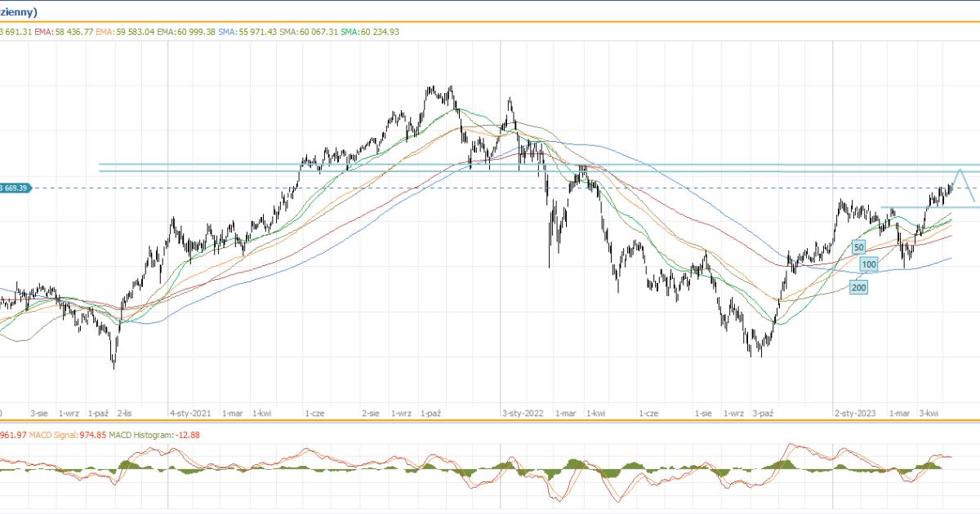The height and width of the screenshot is (514, 980).
Task: Click the 2-lis date marker on axis
Action: point(125,414)
